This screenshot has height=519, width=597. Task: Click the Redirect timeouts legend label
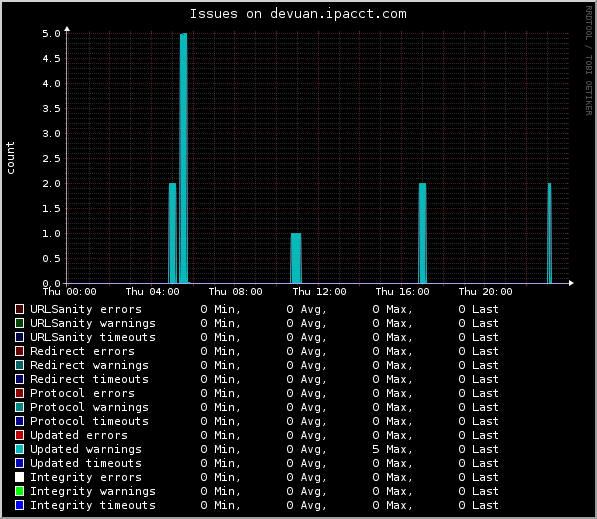(x=89, y=379)
